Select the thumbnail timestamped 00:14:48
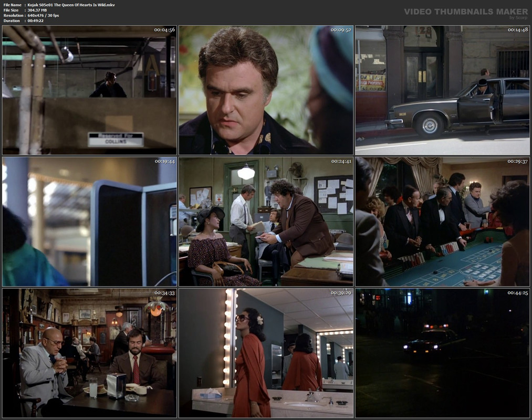 click(442, 90)
